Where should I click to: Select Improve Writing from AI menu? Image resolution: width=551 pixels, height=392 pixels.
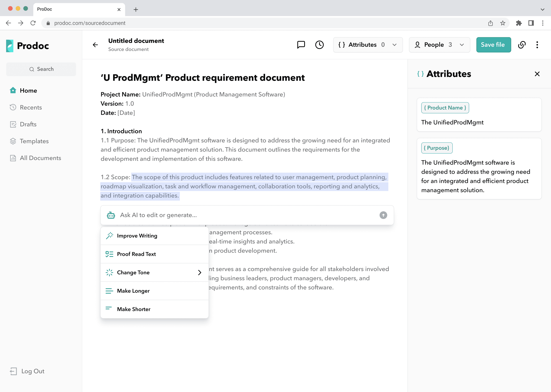tap(154, 236)
